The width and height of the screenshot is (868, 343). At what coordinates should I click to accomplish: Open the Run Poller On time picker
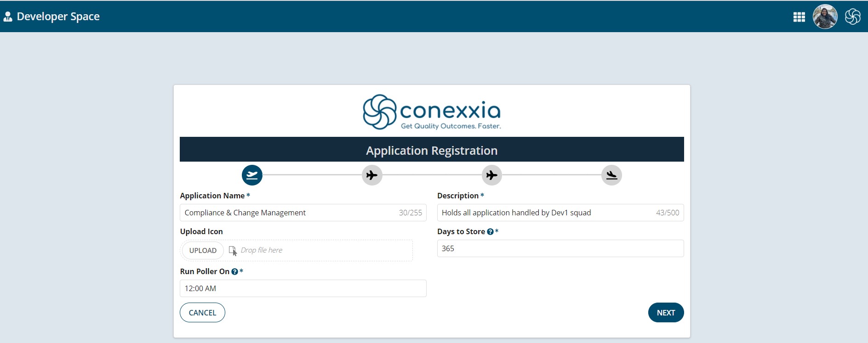tap(303, 288)
